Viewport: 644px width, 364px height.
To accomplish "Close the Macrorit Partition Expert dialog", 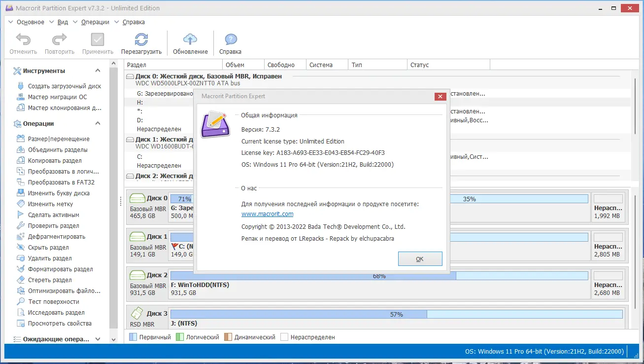I will (x=440, y=97).
